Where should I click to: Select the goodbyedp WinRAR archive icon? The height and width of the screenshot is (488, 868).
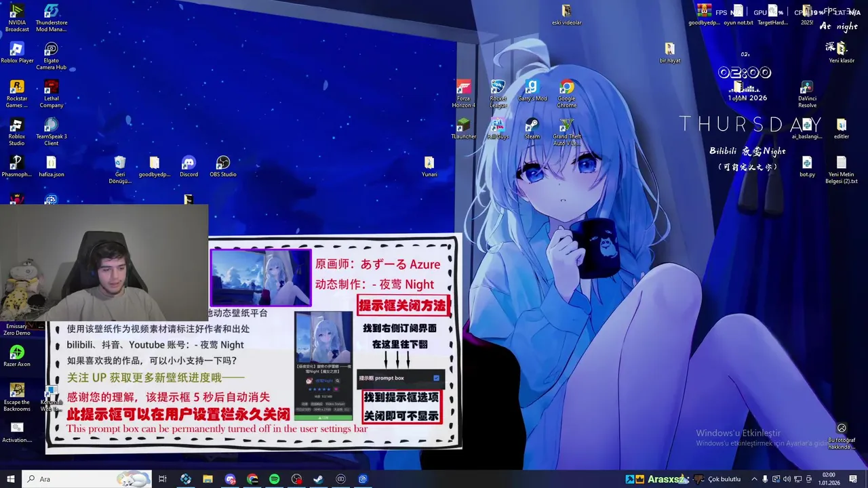705,15
